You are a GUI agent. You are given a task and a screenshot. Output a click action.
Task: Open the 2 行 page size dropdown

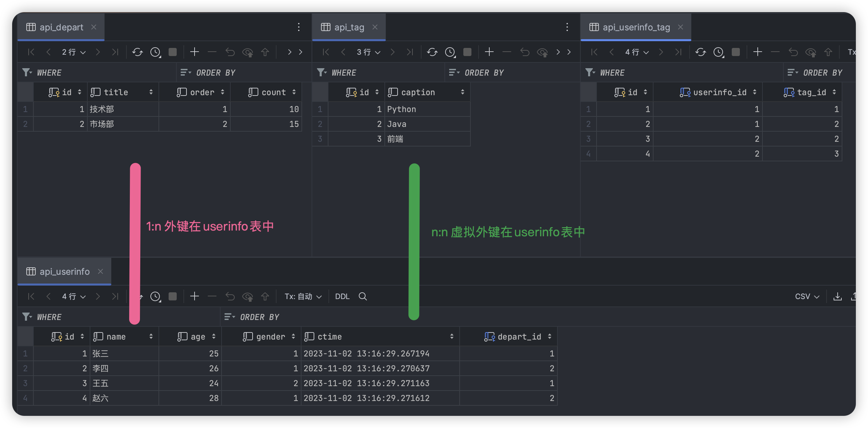point(74,52)
